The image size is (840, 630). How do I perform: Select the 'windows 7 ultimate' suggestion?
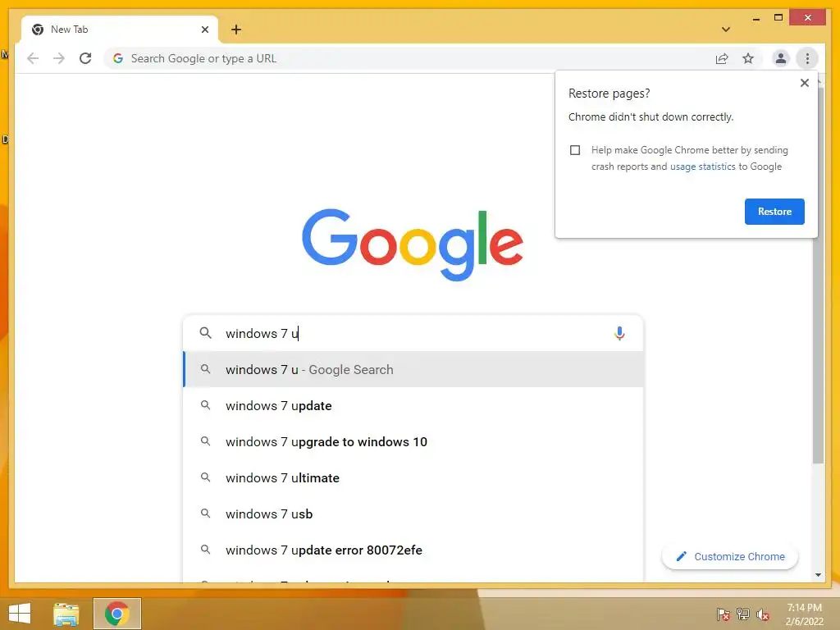click(413, 478)
